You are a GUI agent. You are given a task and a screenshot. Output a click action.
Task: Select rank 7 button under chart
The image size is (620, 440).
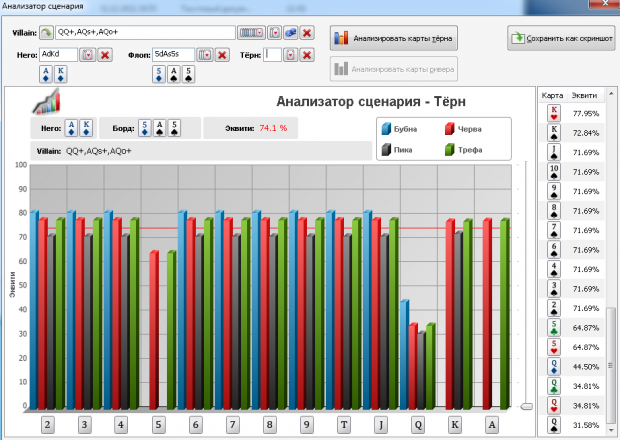(x=232, y=425)
